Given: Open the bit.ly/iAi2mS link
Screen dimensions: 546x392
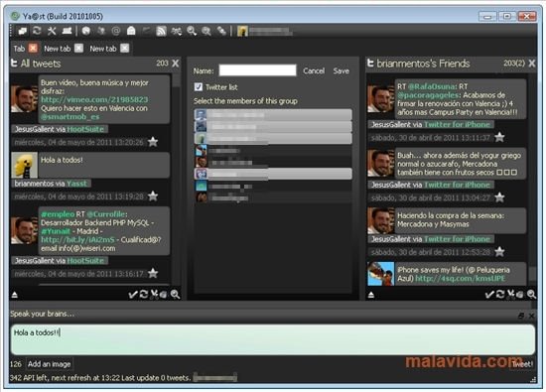Looking at the screenshot, I should pyautogui.click(x=77, y=239).
